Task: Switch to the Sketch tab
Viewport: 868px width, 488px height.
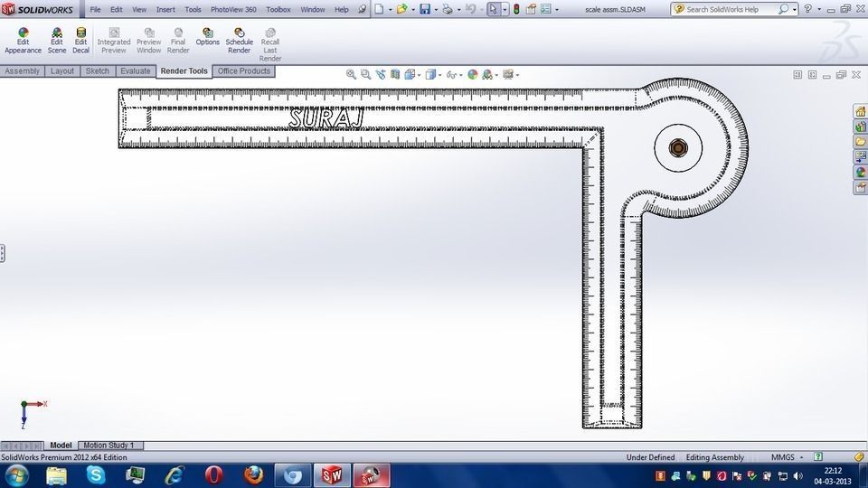Action: click(x=97, y=70)
